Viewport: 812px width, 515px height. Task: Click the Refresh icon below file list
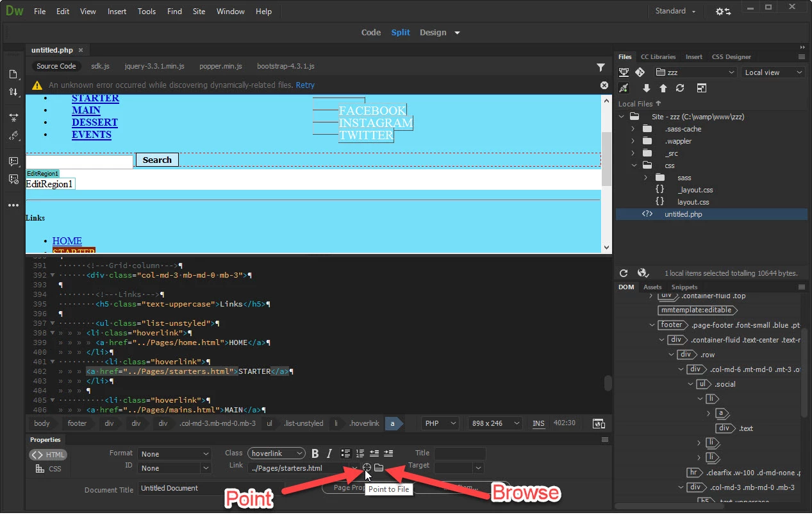tap(624, 273)
